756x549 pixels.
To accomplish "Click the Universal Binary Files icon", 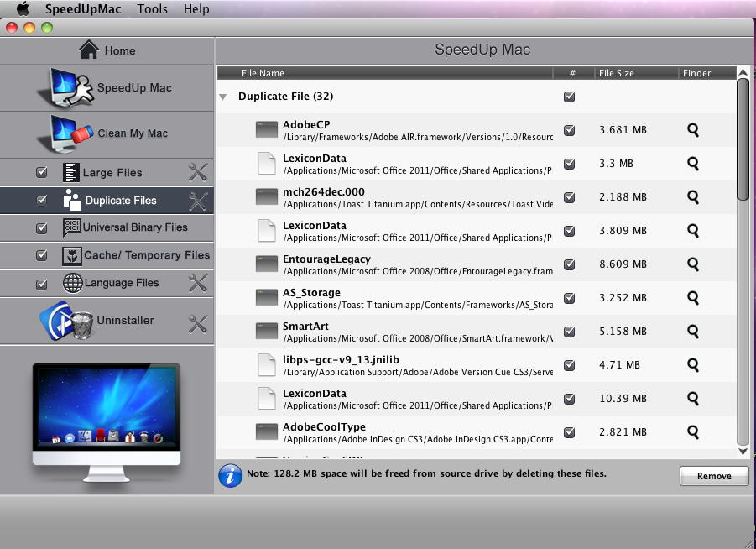I will pyautogui.click(x=72, y=227).
